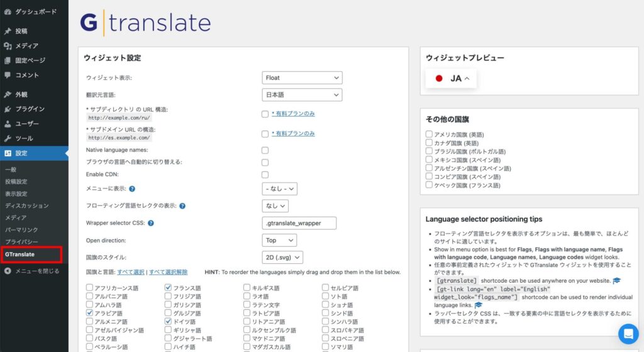Viewport: 644px width, 352px height.
Task: Click the GTranslate logo
Action: tap(145, 23)
